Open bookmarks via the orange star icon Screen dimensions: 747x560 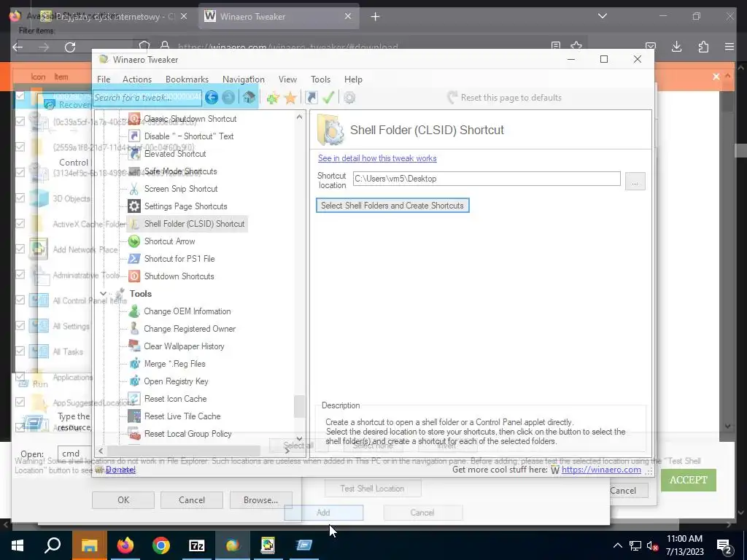[290, 98]
